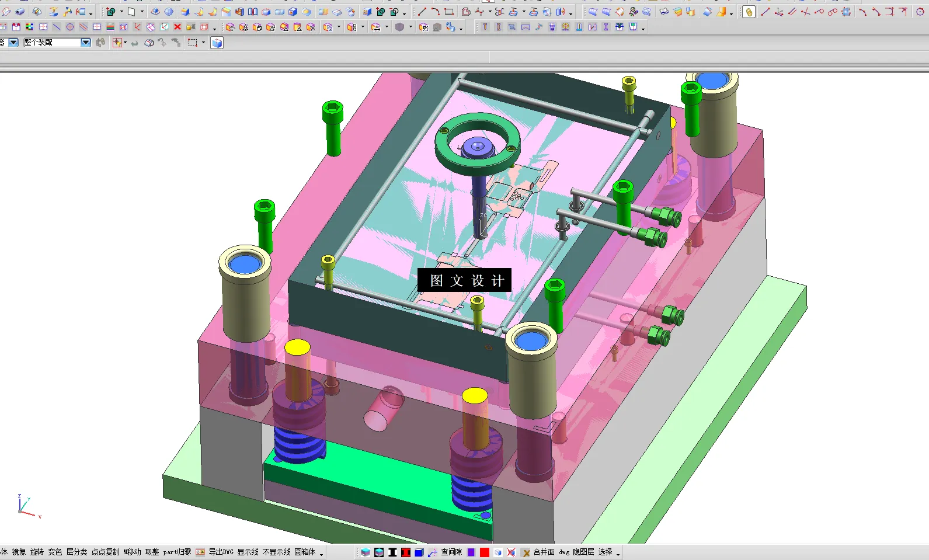Open the snap point star dropdown arrow
The width and height of the screenshot is (929, 560).
tap(125, 43)
